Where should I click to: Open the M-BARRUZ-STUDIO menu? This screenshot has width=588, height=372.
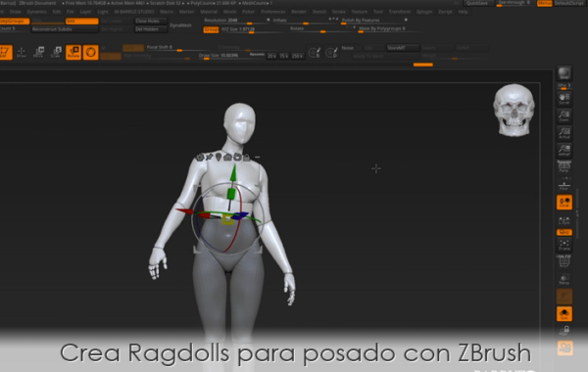point(134,12)
